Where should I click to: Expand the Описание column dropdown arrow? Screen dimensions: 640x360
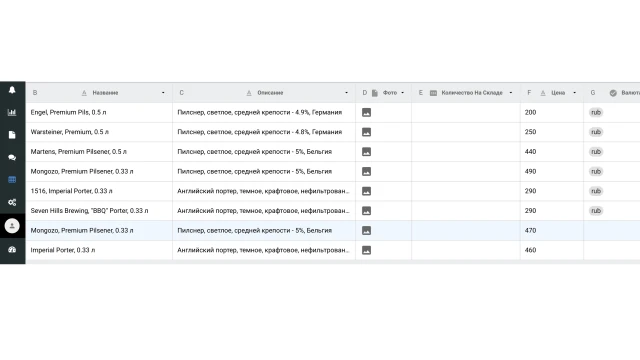pyautogui.click(x=347, y=93)
